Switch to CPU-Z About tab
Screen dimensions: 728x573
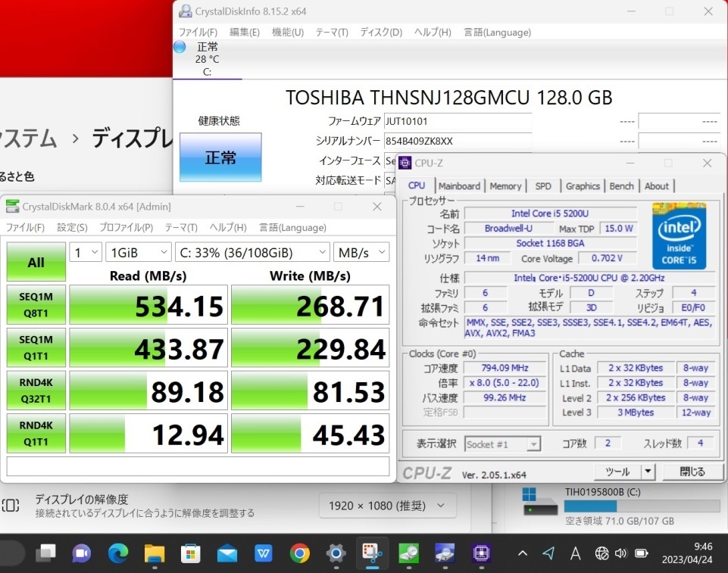click(x=657, y=186)
